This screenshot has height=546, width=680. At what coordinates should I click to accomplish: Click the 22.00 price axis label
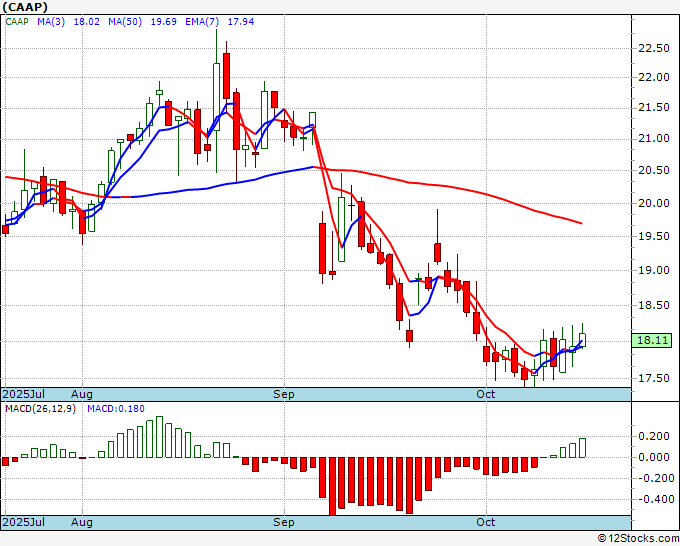654,78
